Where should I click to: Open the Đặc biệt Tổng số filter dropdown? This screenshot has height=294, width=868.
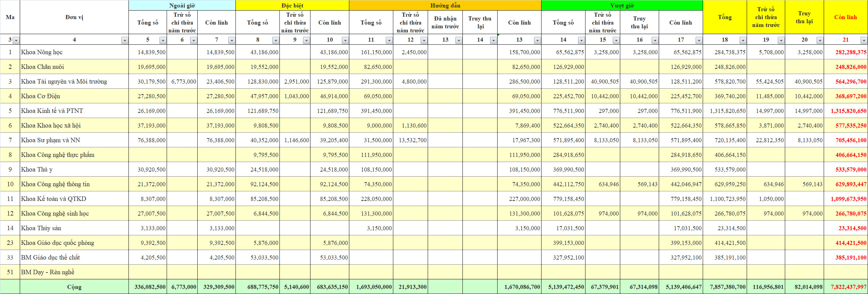click(276, 40)
